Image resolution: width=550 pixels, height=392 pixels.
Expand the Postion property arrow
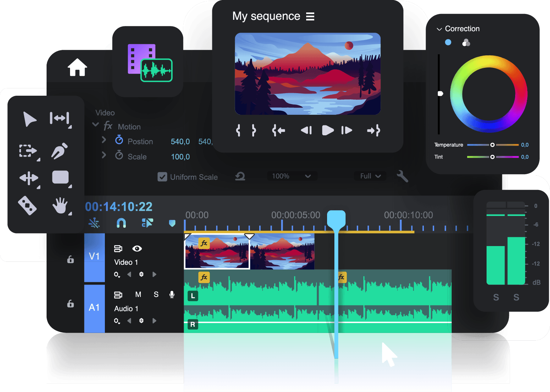[104, 140]
